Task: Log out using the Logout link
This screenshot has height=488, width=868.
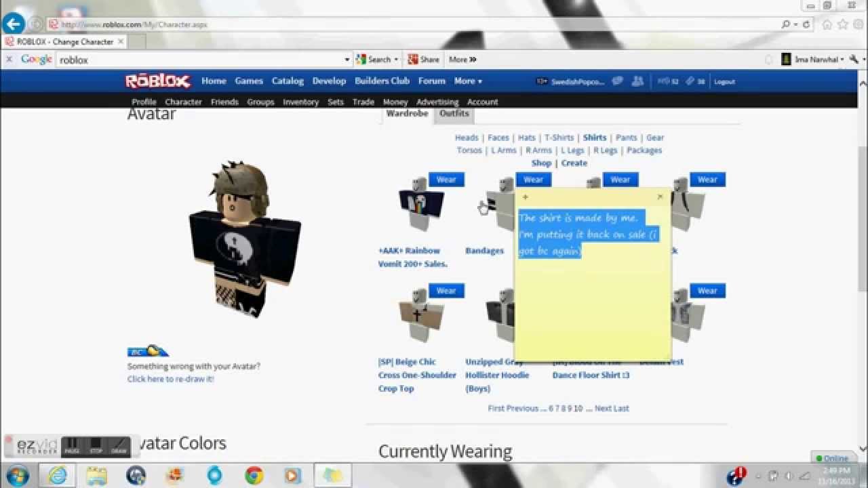Action: pyautogui.click(x=724, y=81)
